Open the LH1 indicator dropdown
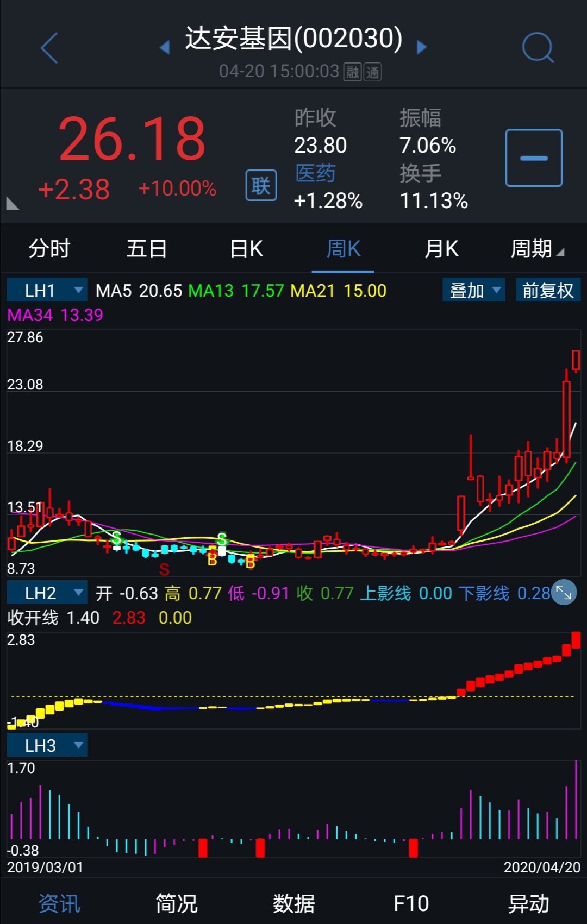 tap(47, 290)
